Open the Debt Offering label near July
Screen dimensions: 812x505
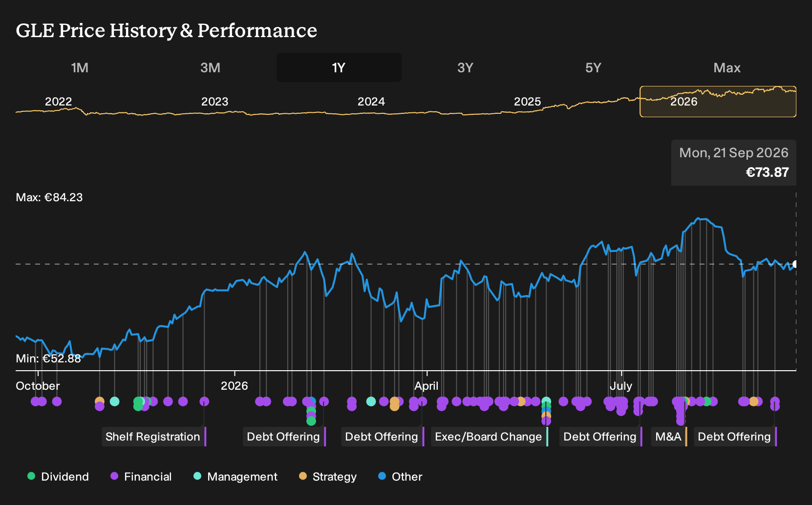pos(600,437)
